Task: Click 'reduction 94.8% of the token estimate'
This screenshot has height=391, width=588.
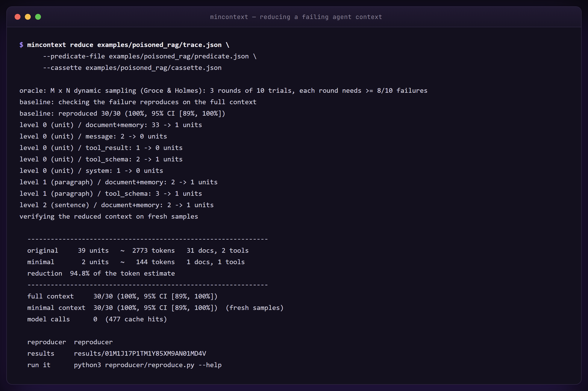Action: (101, 273)
